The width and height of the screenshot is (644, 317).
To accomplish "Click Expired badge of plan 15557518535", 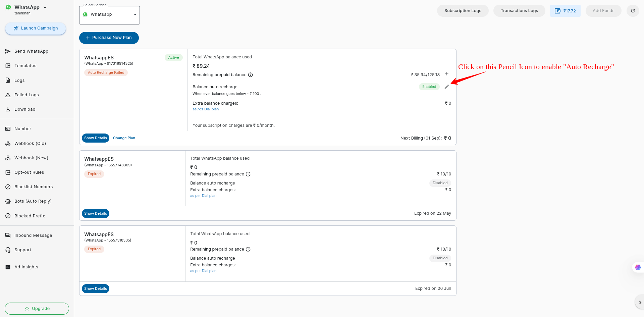I will pyautogui.click(x=94, y=249).
